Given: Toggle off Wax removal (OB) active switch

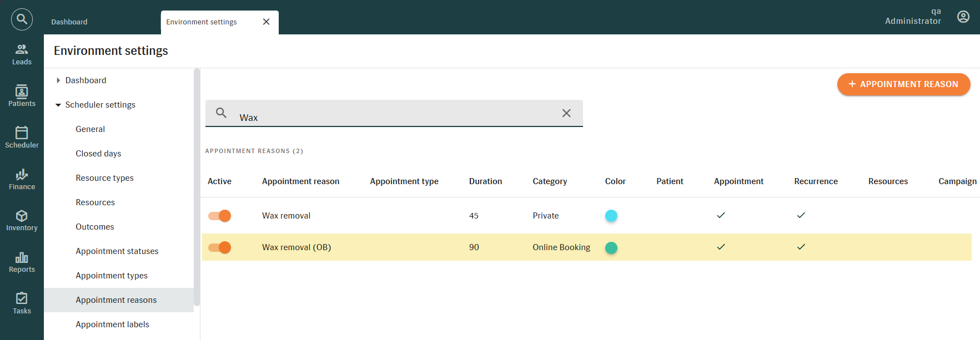Looking at the screenshot, I should pyautogui.click(x=220, y=247).
